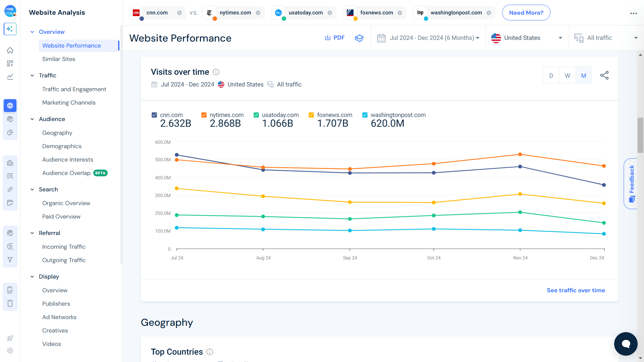Click info icon next to Top Countries
This screenshot has width=644, height=362.
click(210, 352)
